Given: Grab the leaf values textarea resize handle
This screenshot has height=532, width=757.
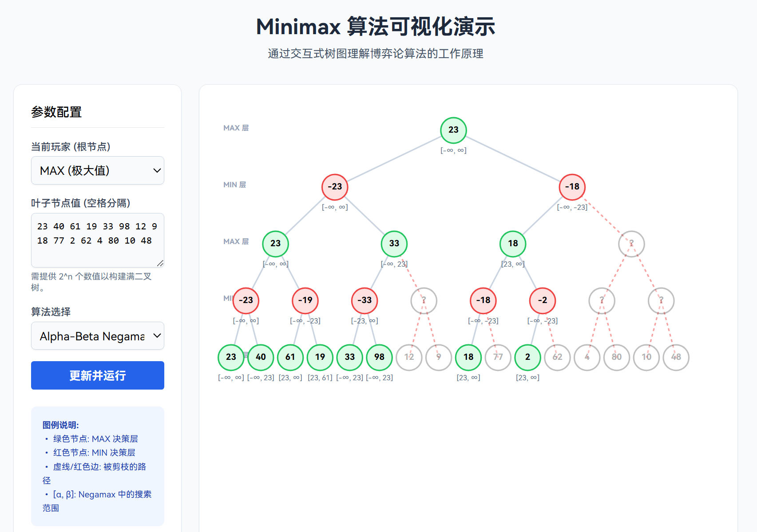Looking at the screenshot, I should (x=160, y=263).
